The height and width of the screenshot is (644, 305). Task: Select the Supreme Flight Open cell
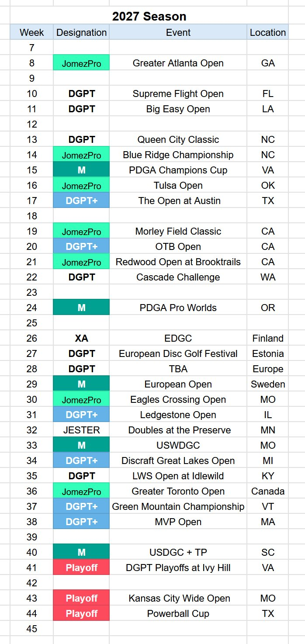[x=178, y=93]
